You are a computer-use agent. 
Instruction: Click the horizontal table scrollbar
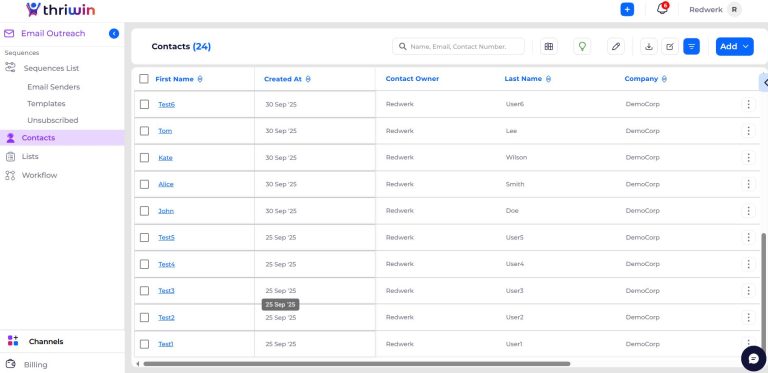click(x=357, y=364)
